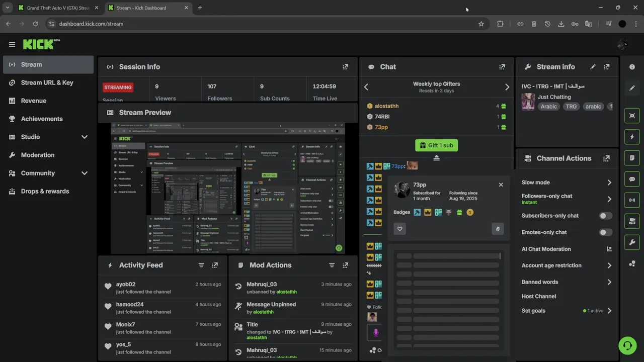Toggle activity feed lightning widget in right sidebar
This screenshot has width=644, height=362.
tap(632, 137)
